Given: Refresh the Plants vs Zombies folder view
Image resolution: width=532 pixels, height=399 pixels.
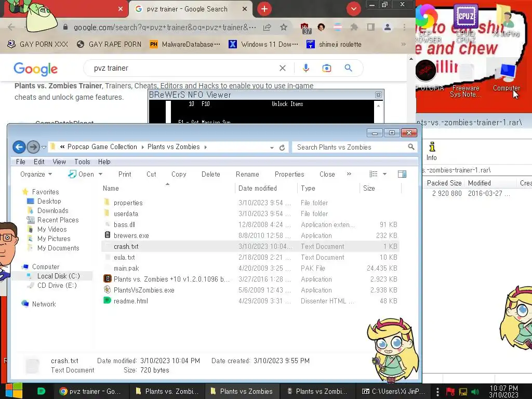Looking at the screenshot, I should point(282,148).
